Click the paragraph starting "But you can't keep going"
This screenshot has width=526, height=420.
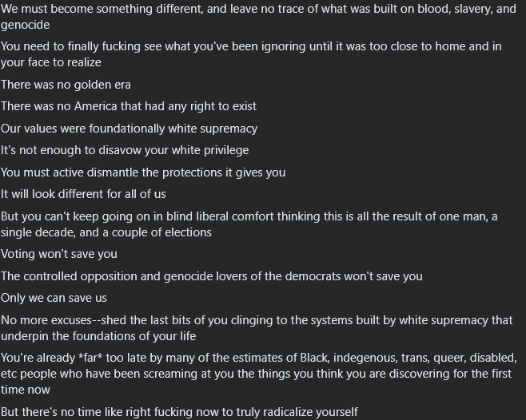click(256, 224)
